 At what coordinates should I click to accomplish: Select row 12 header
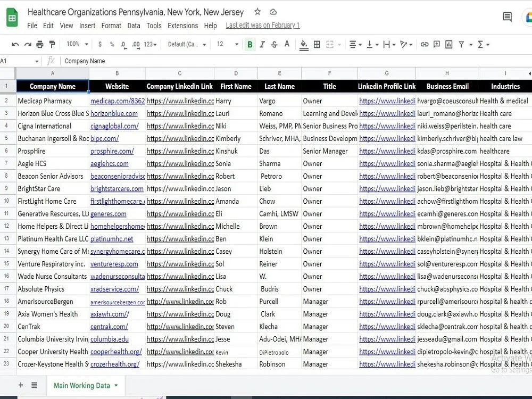coord(6,226)
